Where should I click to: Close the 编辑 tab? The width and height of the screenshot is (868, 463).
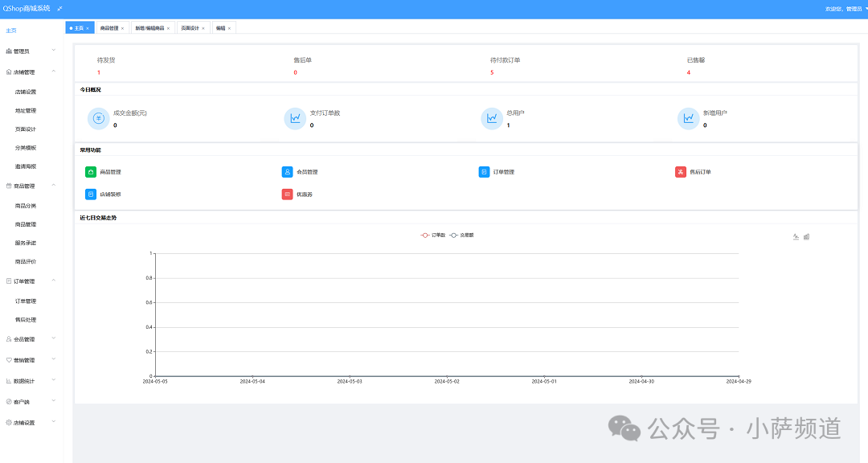pyautogui.click(x=229, y=28)
